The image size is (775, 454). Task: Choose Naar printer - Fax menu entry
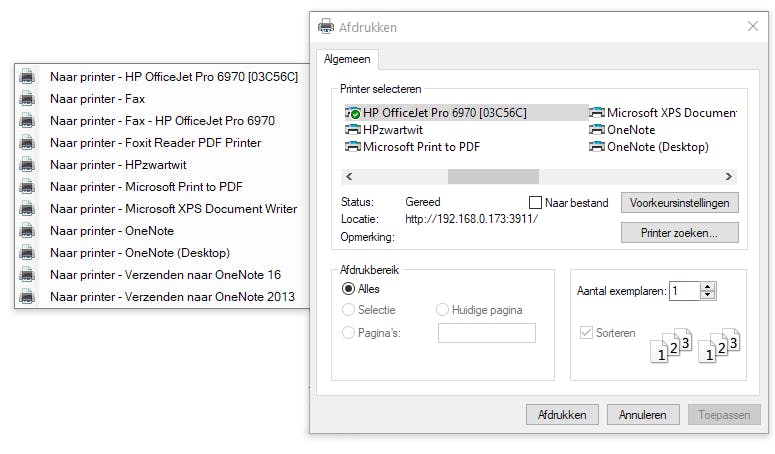click(97, 99)
